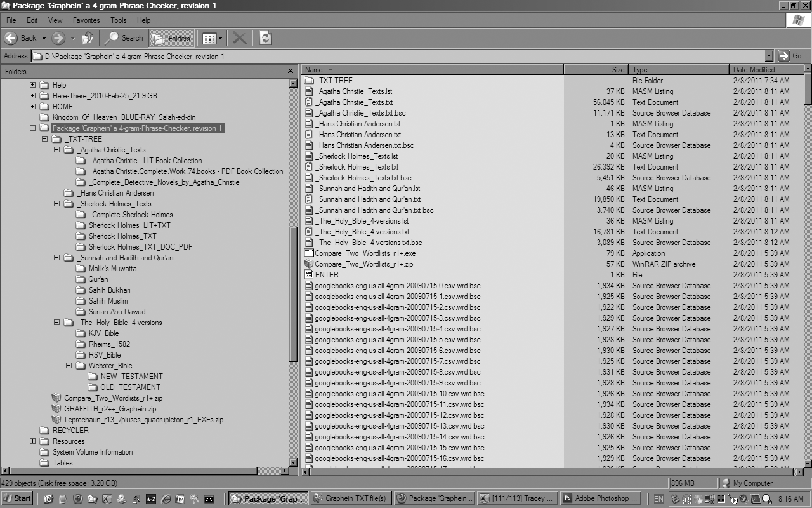
Task: Click the address path field
Action: (x=402, y=56)
